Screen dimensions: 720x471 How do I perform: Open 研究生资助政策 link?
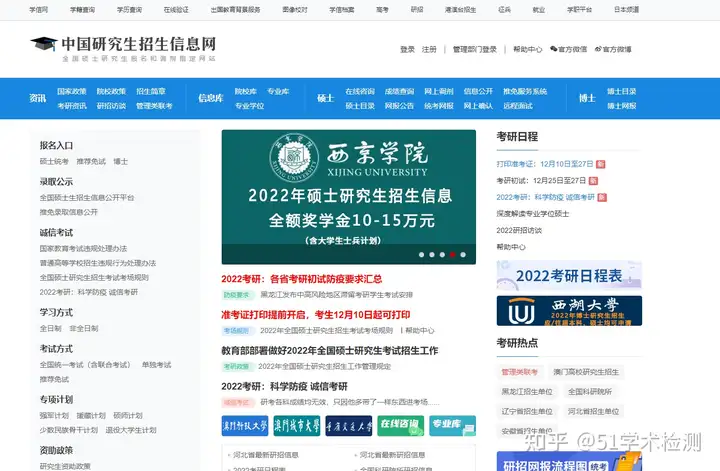pyautogui.click(x=65, y=466)
